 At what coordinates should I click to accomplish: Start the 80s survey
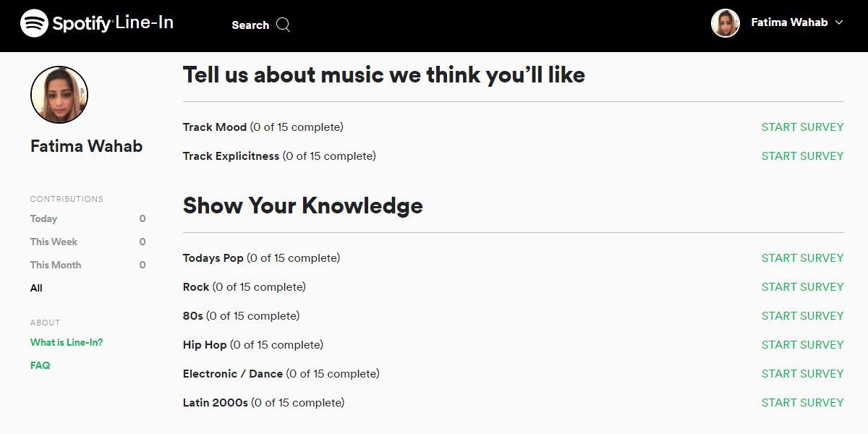(x=802, y=316)
